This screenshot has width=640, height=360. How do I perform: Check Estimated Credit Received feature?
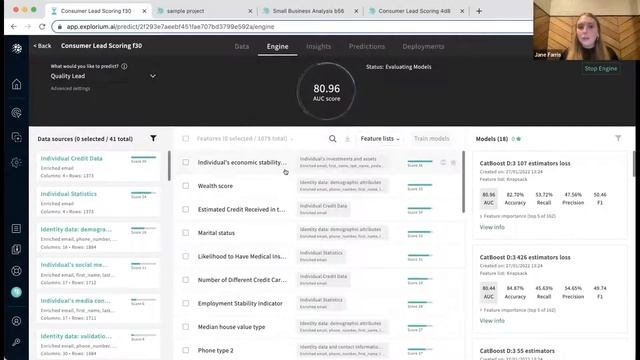pyautogui.click(x=186, y=209)
